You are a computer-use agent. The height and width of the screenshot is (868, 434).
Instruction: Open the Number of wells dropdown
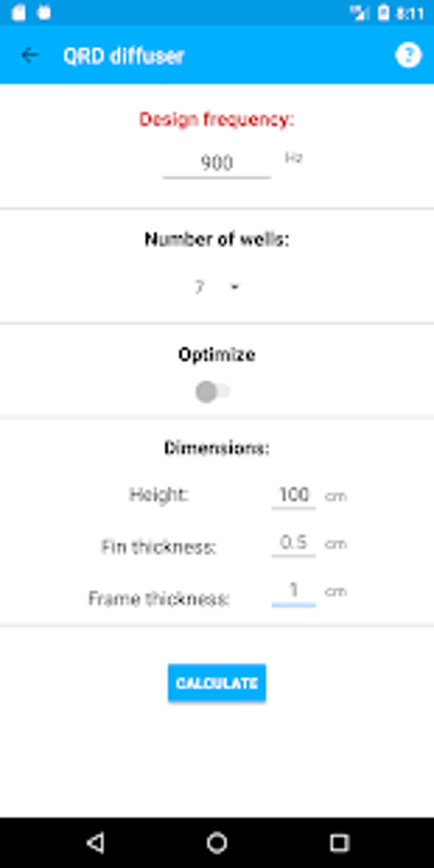(x=217, y=286)
